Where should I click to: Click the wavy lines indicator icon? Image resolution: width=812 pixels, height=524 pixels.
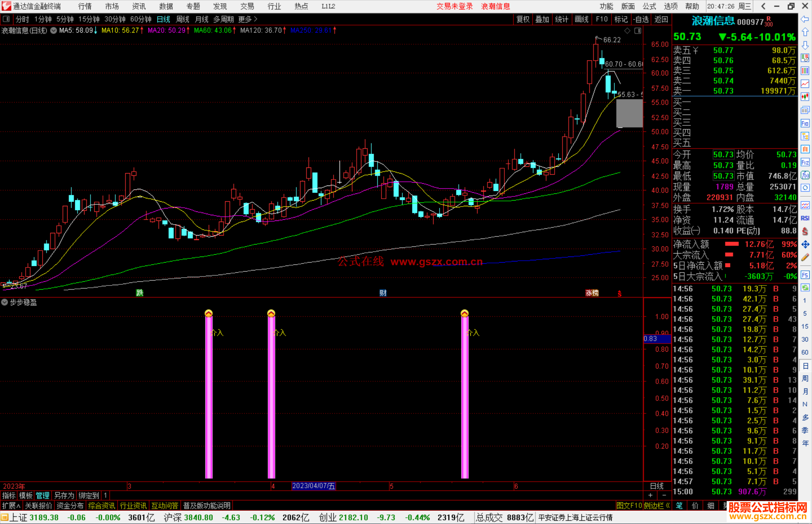click(x=805, y=205)
